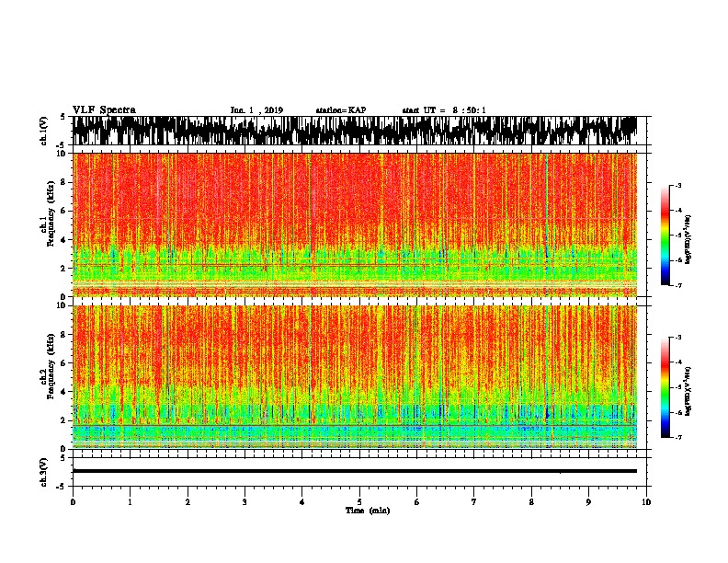
Task: Click time axis tick label "1"
Action: (x=130, y=502)
